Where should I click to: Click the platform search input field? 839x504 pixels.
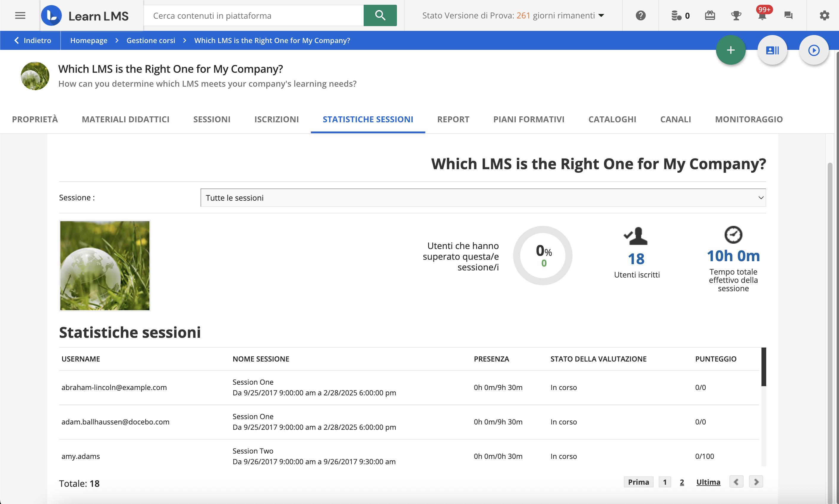(x=254, y=15)
